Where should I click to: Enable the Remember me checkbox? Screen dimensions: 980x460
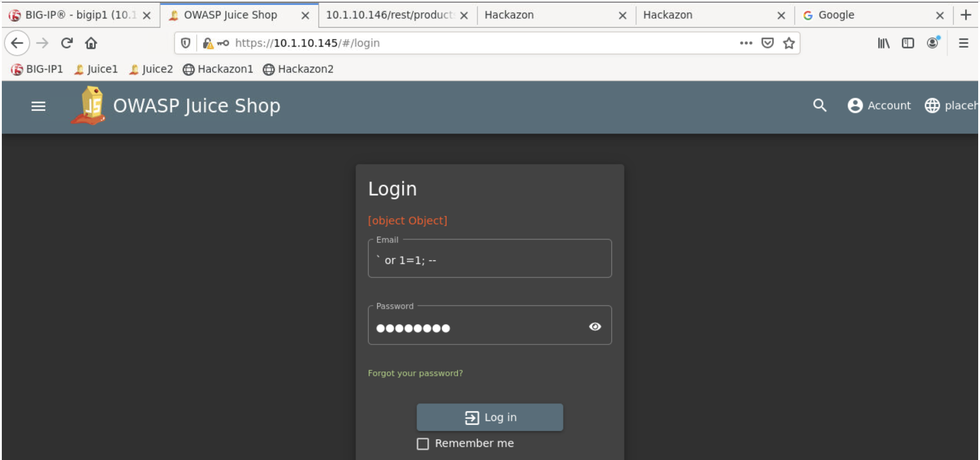(x=423, y=444)
